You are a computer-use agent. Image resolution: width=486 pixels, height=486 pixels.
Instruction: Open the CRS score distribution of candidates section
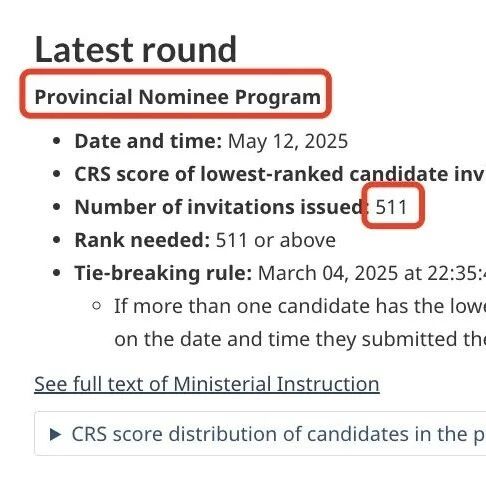[x=260, y=434]
